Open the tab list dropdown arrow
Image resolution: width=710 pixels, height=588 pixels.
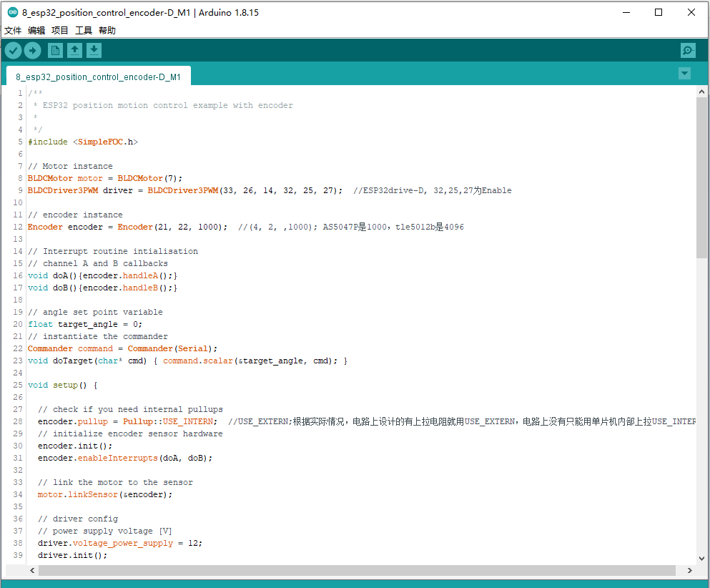coord(684,73)
